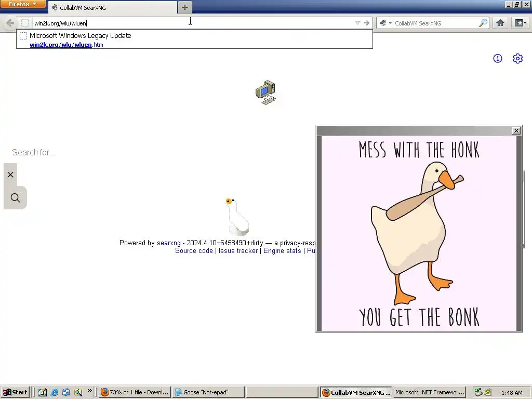This screenshot has width=532, height=399.
Task: Open the Windows Start menu
Action: click(15, 392)
